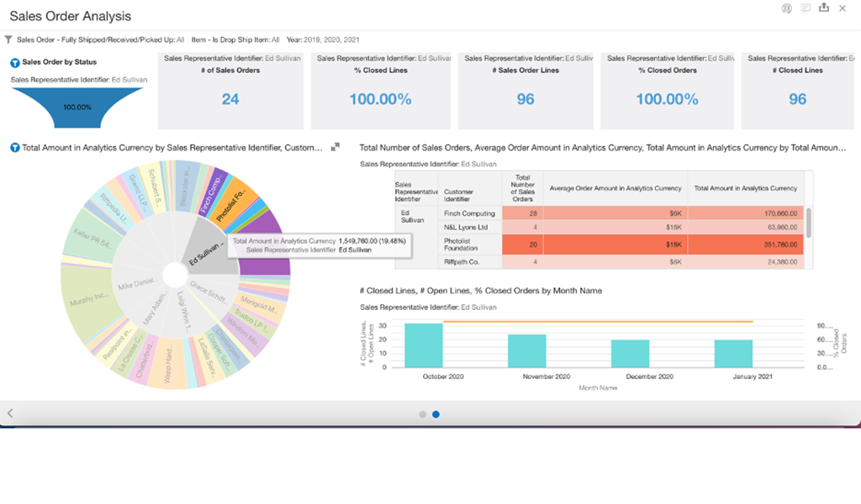
Task: Click the Riffpath Co. customer cell
Action: 469,261
